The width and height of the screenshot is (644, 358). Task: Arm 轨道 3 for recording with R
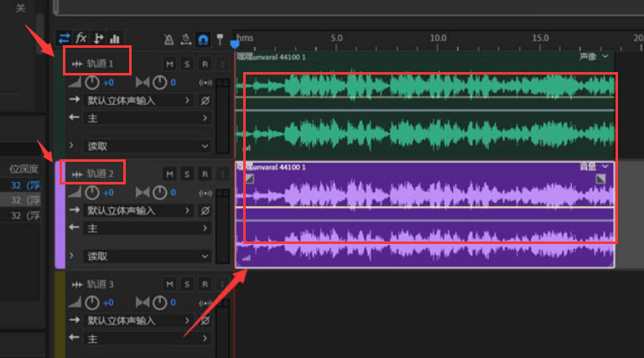pos(205,284)
